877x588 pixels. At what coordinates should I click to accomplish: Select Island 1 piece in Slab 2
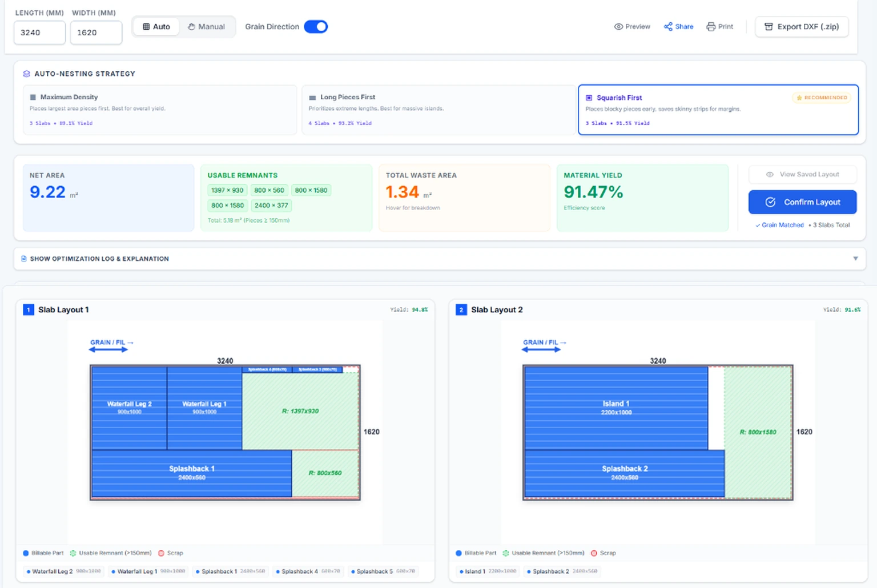point(616,408)
